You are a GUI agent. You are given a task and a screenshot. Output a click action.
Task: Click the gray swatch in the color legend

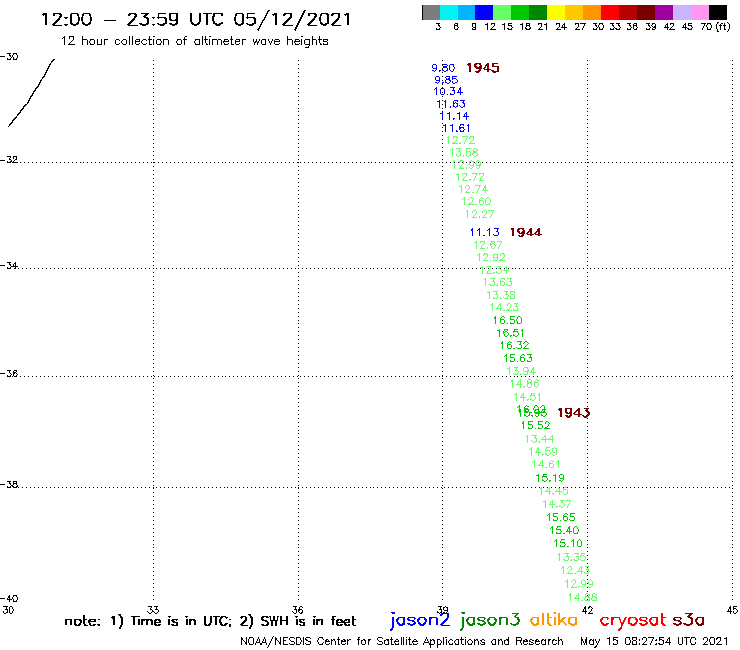tap(431, 12)
